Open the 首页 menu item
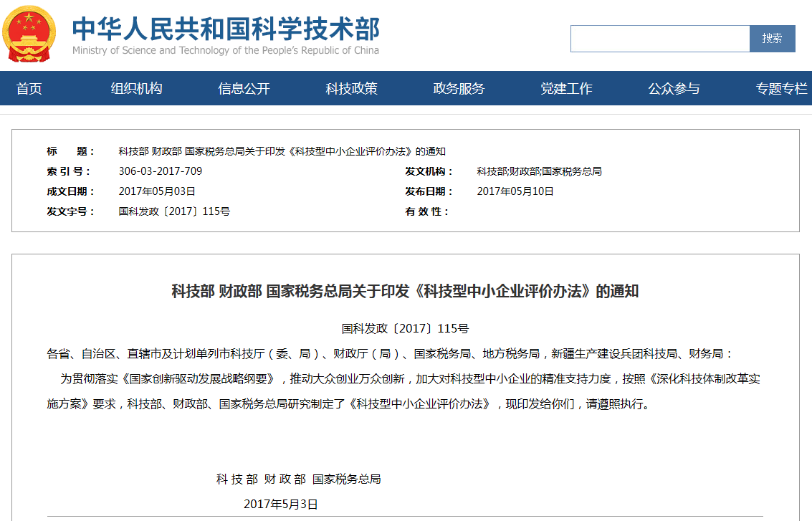The height and width of the screenshot is (521, 812). (29, 89)
